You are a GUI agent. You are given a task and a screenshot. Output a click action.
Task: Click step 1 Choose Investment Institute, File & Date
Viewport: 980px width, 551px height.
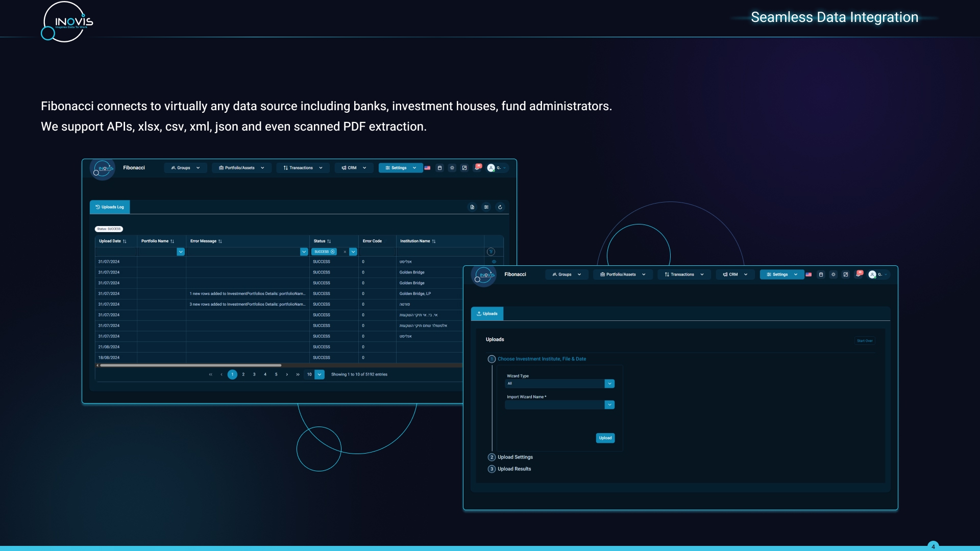coord(537,359)
